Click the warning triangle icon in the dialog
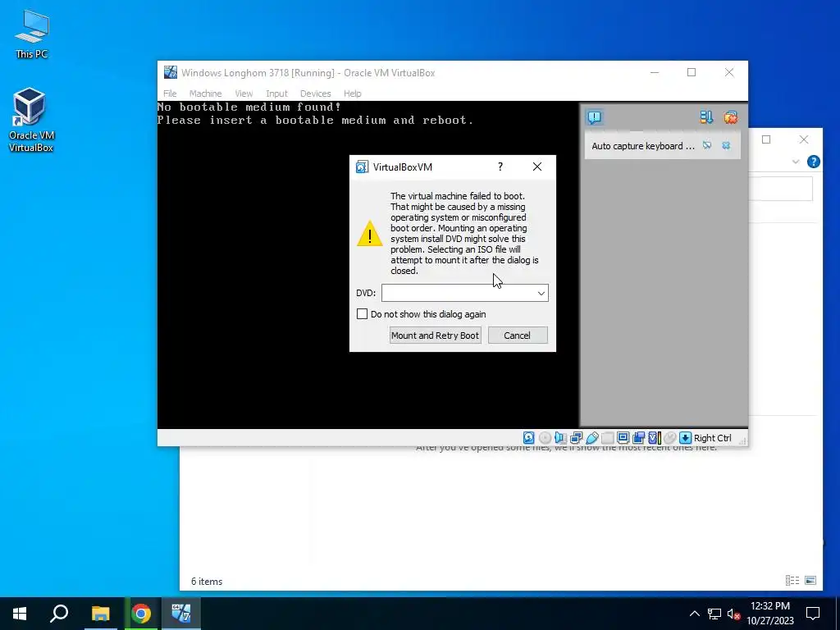The height and width of the screenshot is (630, 840). point(370,234)
